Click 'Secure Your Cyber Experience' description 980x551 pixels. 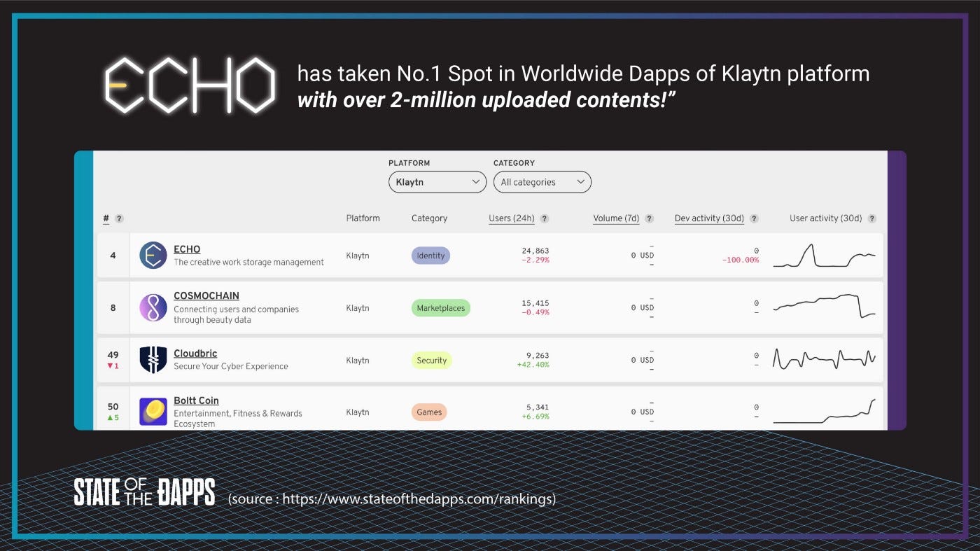[231, 366]
